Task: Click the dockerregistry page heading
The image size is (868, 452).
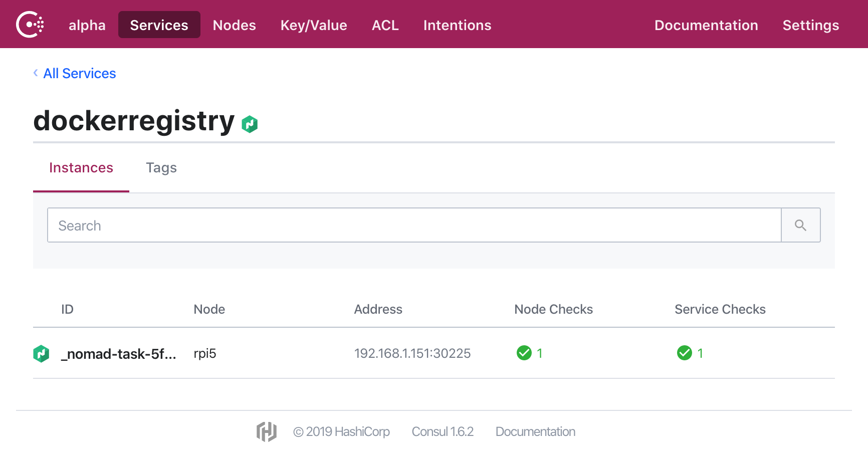Action: tap(134, 121)
